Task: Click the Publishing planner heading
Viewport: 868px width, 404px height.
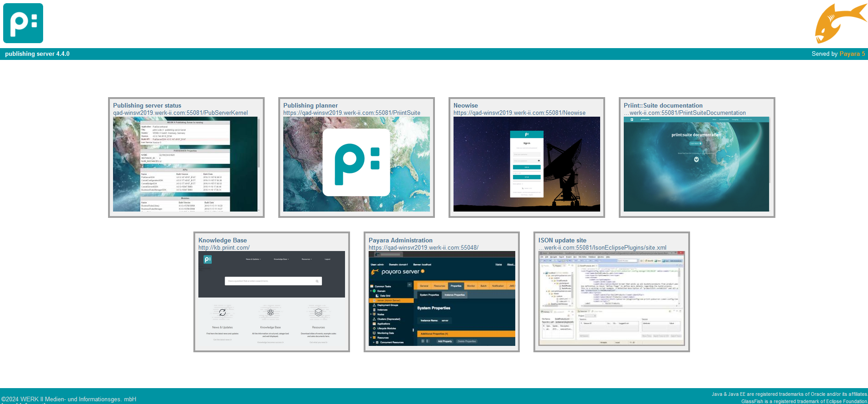Action: pyautogui.click(x=311, y=105)
